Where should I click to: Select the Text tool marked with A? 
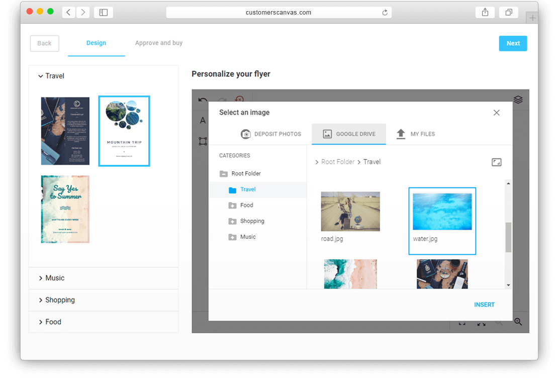point(203,121)
